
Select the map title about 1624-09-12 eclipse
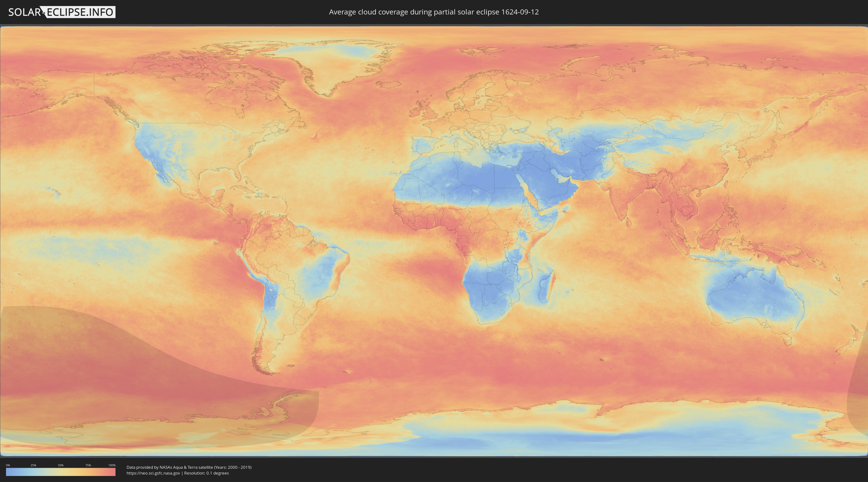point(434,12)
